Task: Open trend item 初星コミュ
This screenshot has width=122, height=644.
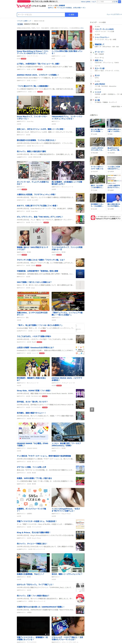Action: [99, 60]
